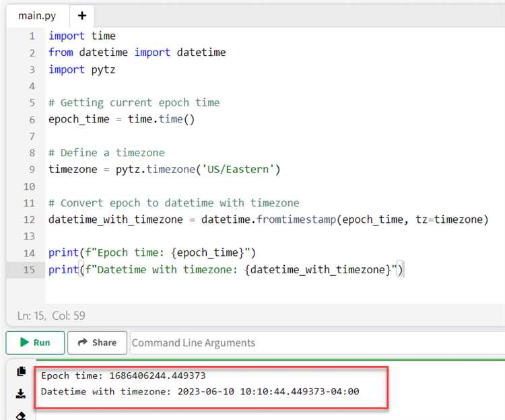This screenshot has width=505, height=420.
Task: Click the datetime.fromtimestamp call on line 12
Action: point(269,219)
